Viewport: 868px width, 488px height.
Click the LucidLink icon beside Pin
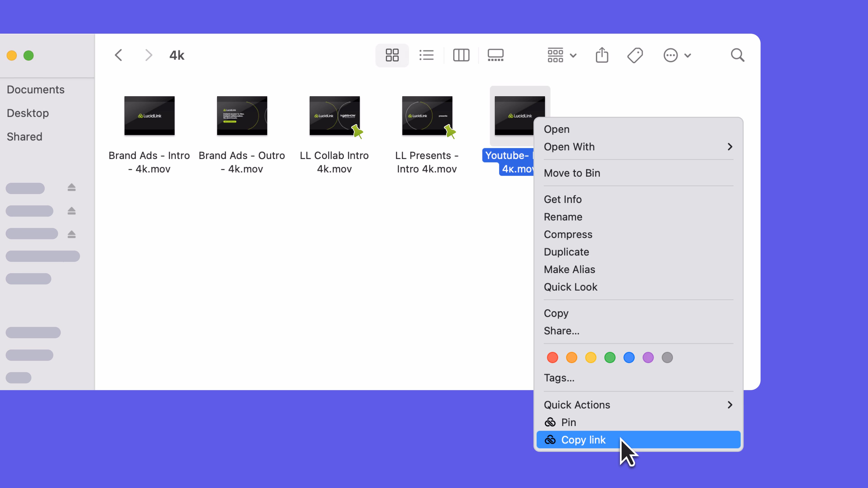pyautogui.click(x=550, y=422)
